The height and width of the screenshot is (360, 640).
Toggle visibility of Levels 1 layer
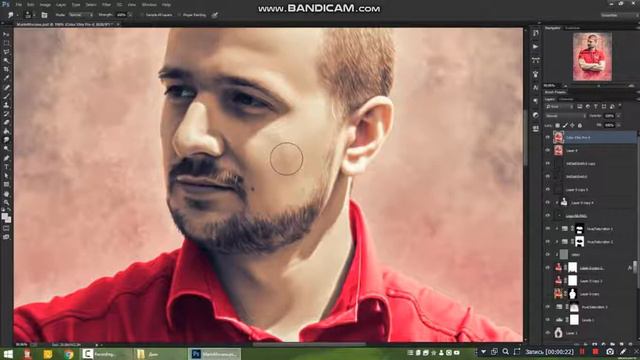(548, 320)
